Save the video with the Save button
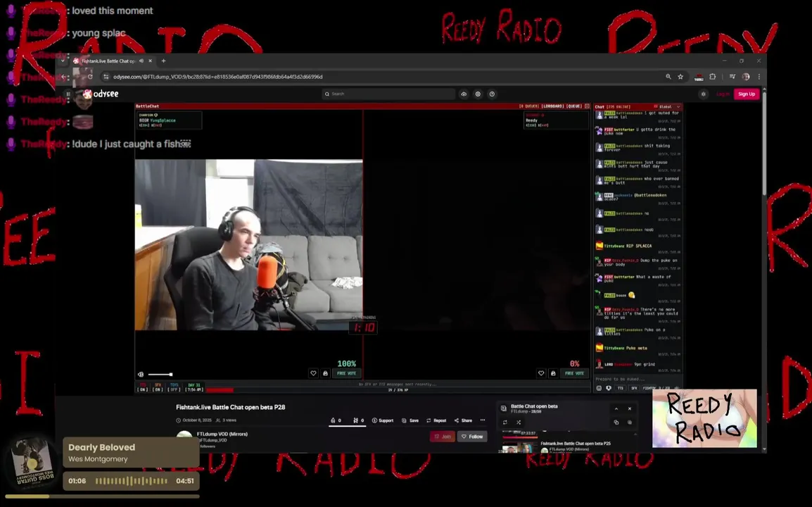The image size is (812, 507). coord(410,420)
